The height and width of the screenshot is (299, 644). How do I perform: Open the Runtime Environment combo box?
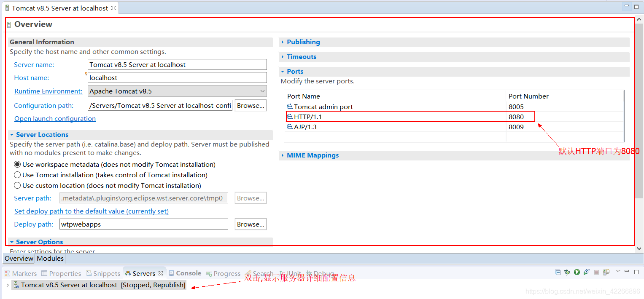pyautogui.click(x=178, y=91)
